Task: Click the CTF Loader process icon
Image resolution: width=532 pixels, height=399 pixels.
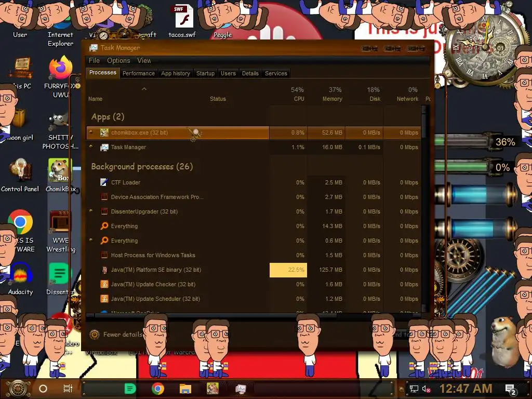Action: (104, 182)
